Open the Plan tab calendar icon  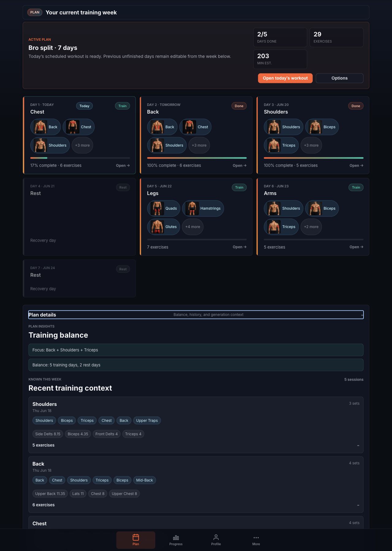[x=136, y=537]
